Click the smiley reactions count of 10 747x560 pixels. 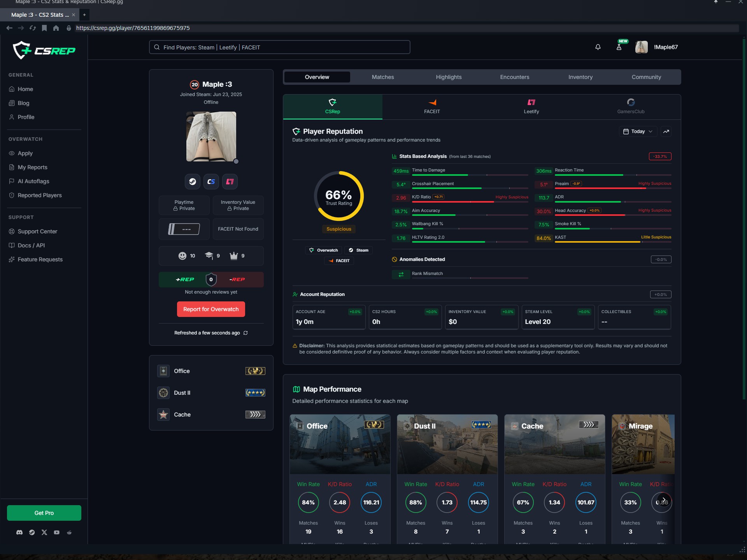tap(187, 256)
